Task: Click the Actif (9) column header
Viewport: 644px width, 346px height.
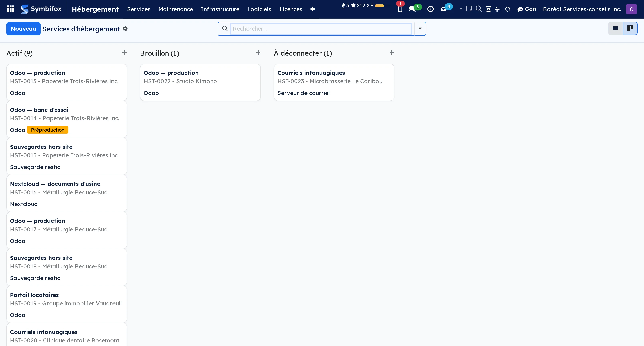Action: pyautogui.click(x=20, y=53)
